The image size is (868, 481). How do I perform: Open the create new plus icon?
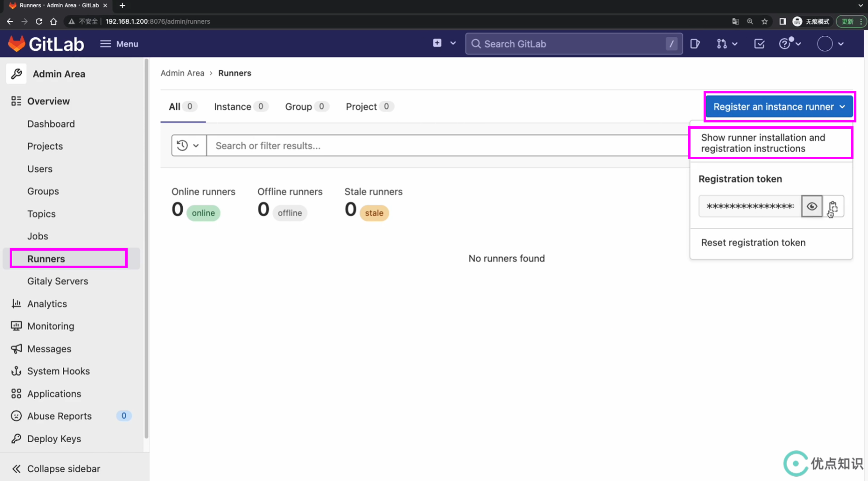click(437, 43)
